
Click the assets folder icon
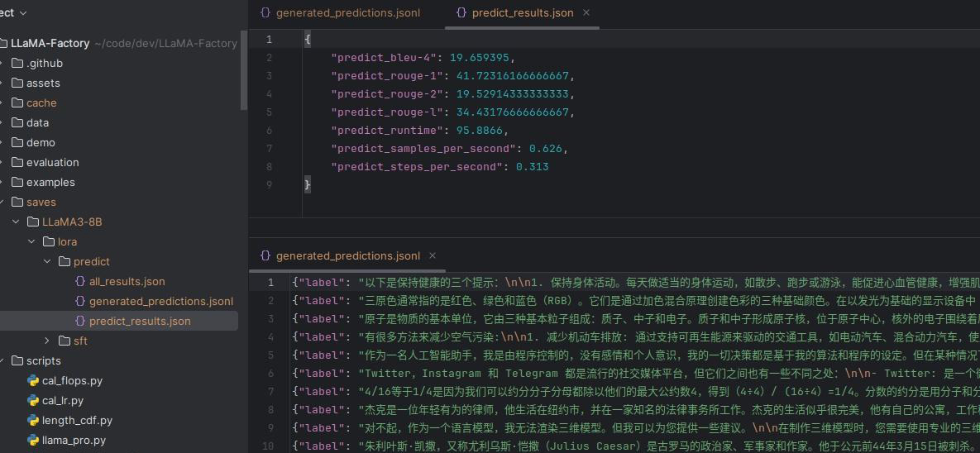[17, 83]
